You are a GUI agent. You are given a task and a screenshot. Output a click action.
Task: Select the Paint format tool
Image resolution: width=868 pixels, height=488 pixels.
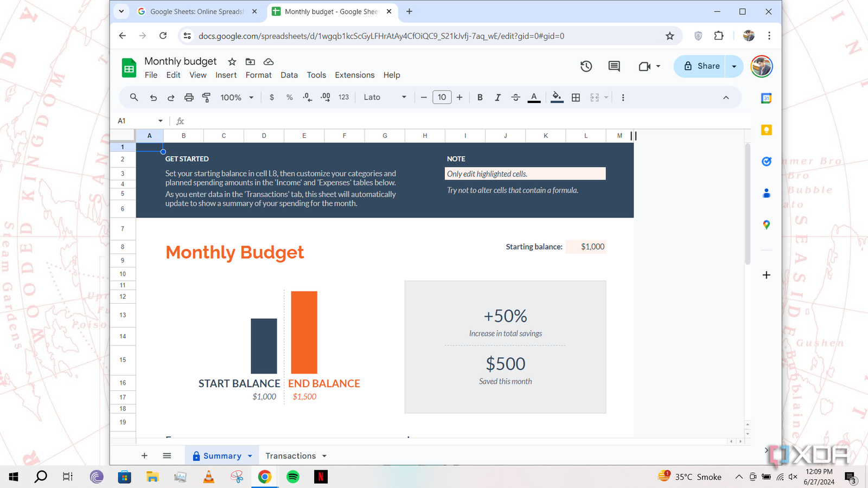pyautogui.click(x=206, y=98)
